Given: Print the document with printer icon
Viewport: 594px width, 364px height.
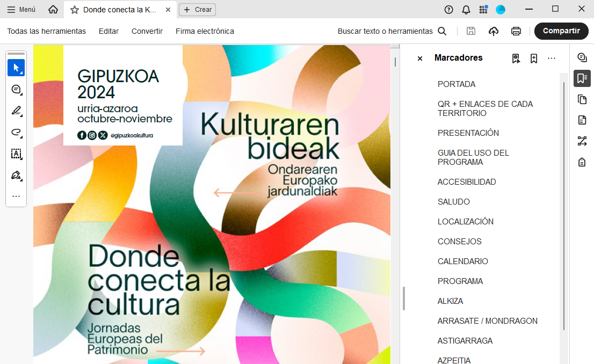Looking at the screenshot, I should (x=516, y=31).
